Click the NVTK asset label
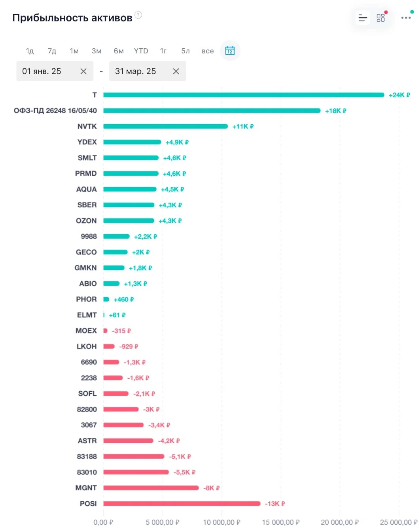The height and width of the screenshot is (531, 420). coord(87,127)
